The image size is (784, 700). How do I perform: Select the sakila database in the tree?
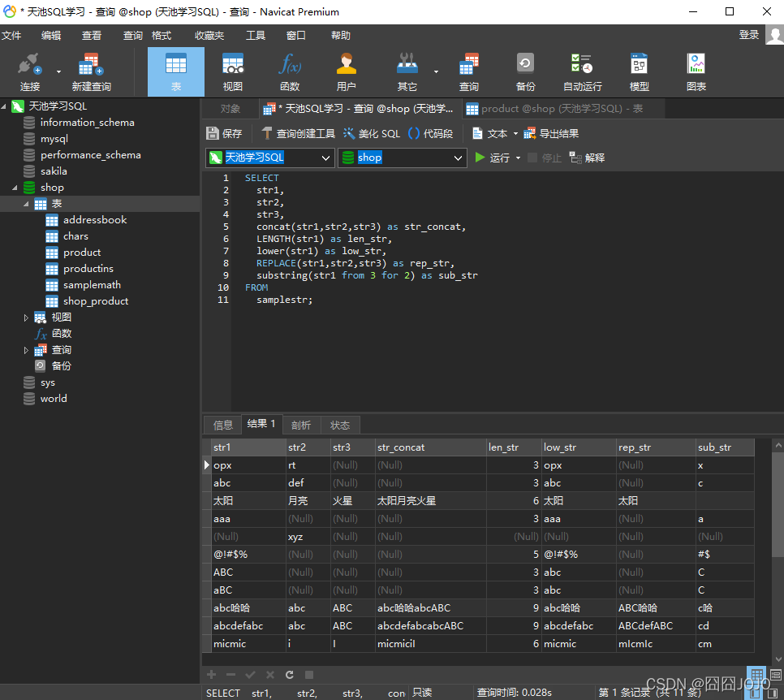[x=54, y=171]
